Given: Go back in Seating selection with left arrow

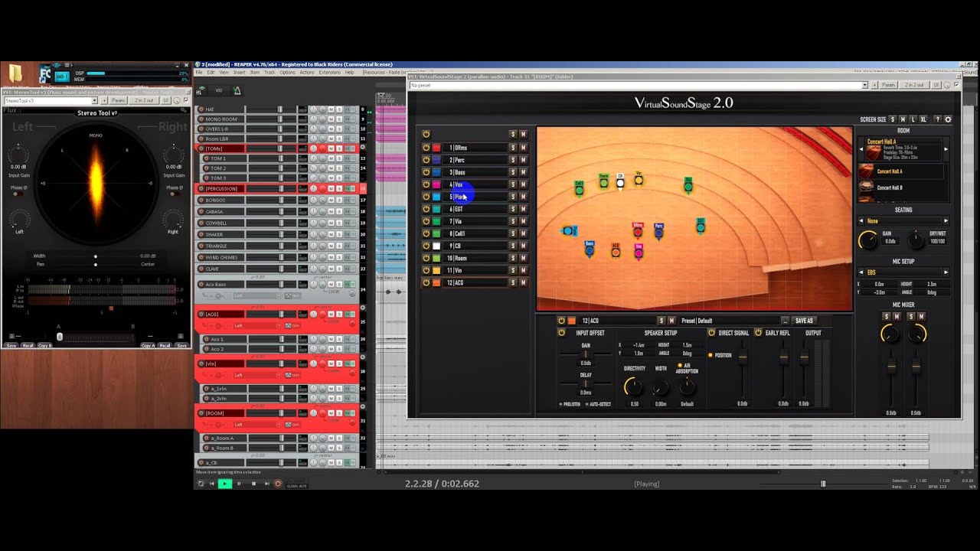Looking at the screenshot, I should click(x=861, y=221).
